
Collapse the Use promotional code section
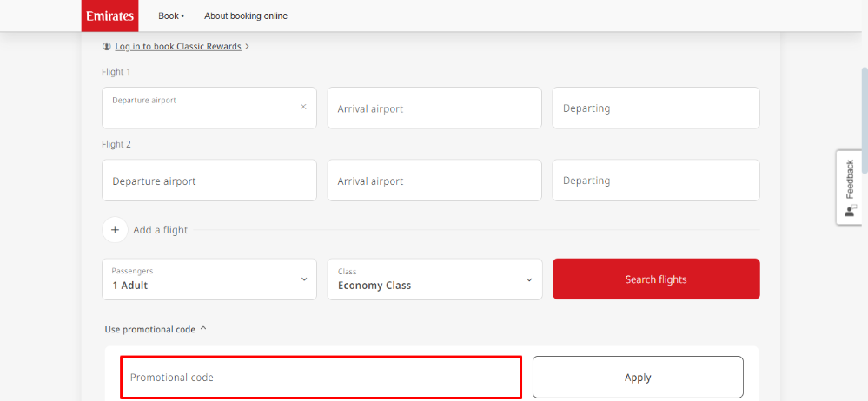click(156, 329)
